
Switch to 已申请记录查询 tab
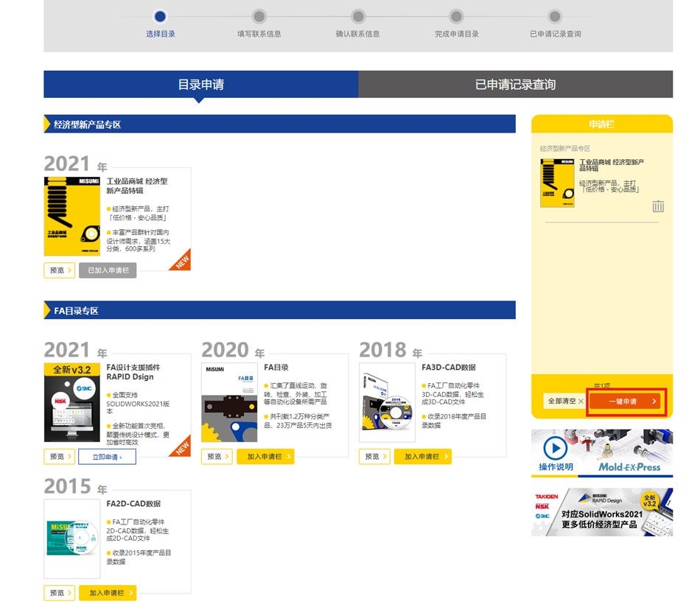click(x=515, y=85)
